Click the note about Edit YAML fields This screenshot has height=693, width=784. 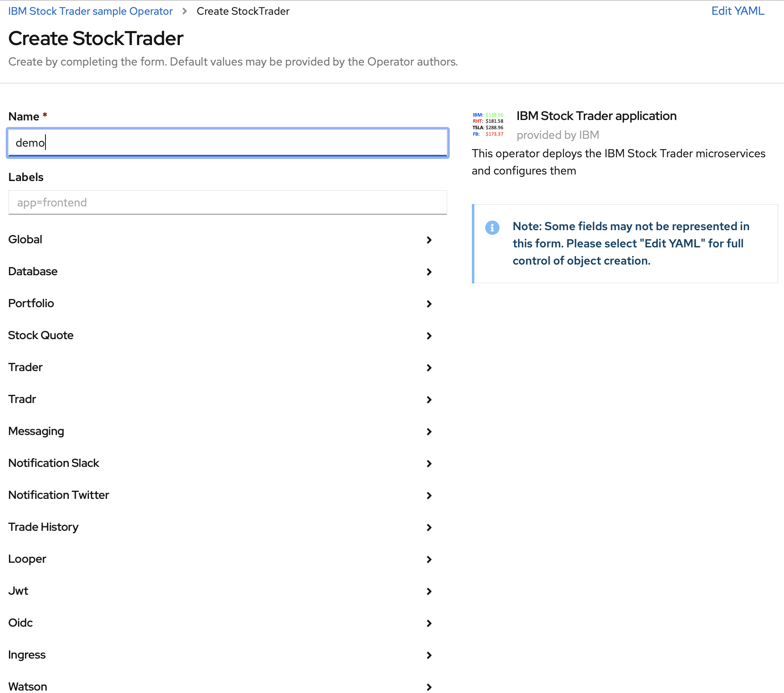[631, 243]
